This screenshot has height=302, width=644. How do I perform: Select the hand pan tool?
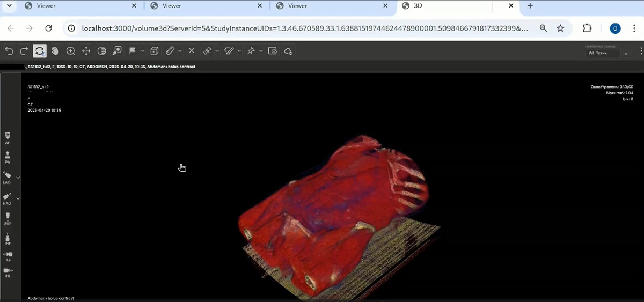tap(55, 51)
